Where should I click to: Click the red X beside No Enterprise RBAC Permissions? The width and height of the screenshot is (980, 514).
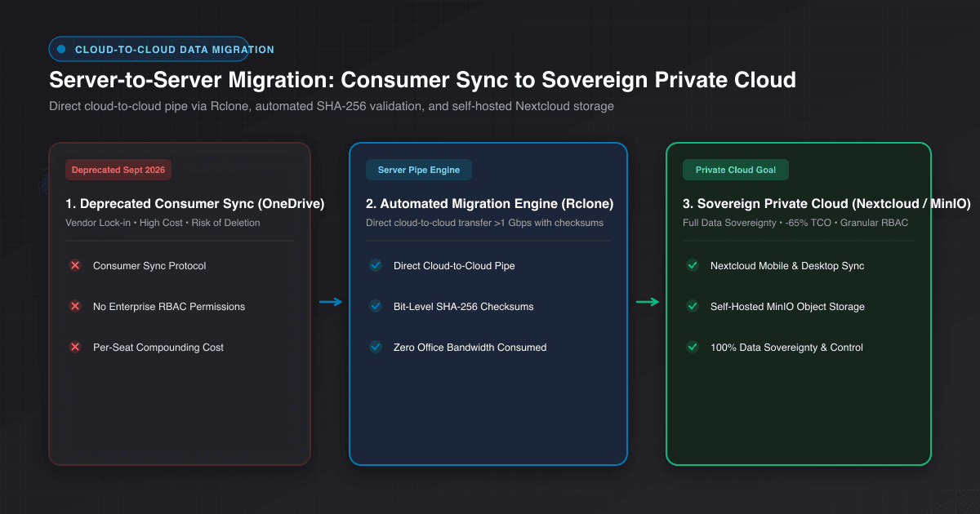[x=75, y=307]
